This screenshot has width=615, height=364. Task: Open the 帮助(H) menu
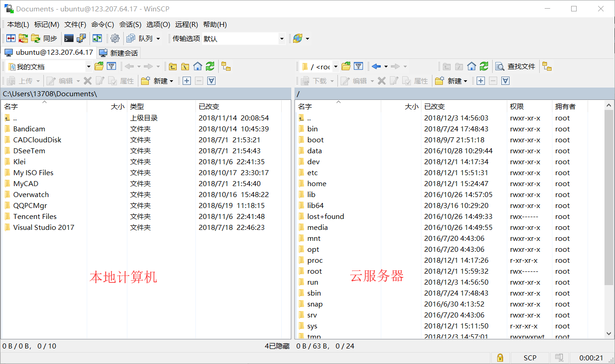[215, 25]
